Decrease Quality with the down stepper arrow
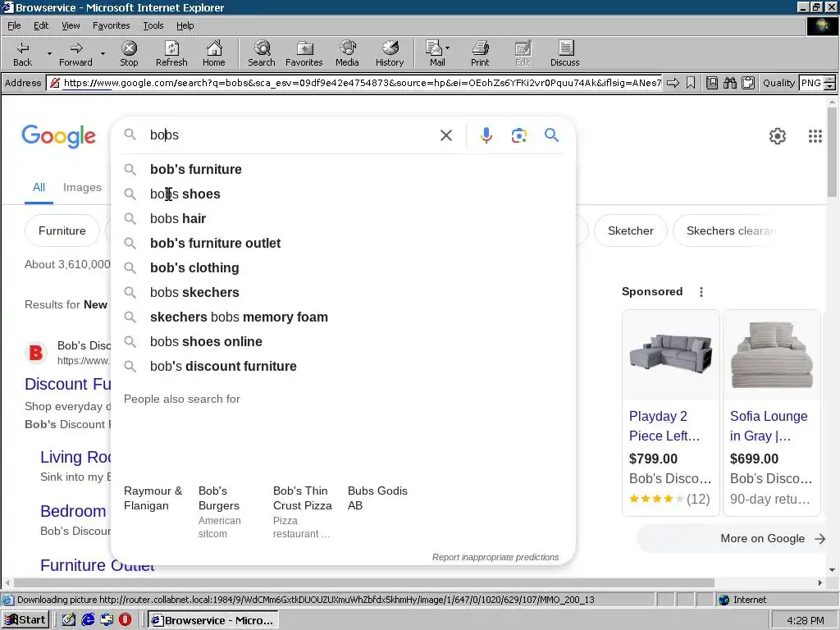This screenshot has width=840, height=630. point(830,86)
